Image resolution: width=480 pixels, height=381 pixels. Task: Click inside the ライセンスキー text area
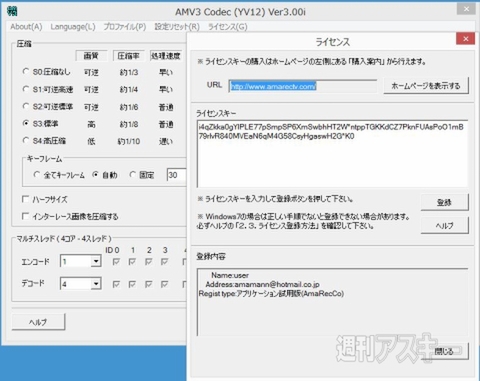pyautogui.click(x=332, y=154)
